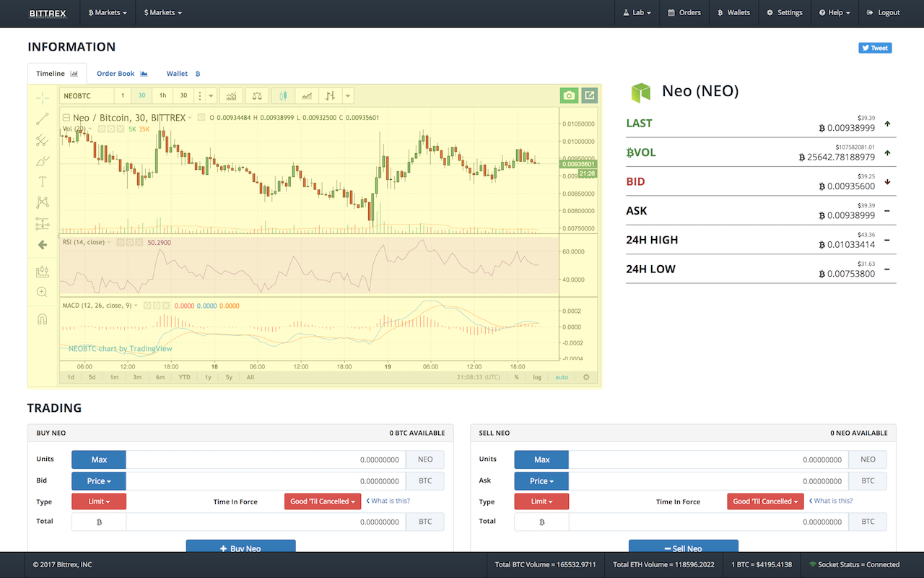924x578 pixels.
Task: Open Price dropdown in Buy Neo panel
Action: pyautogui.click(x=99, y=481)
